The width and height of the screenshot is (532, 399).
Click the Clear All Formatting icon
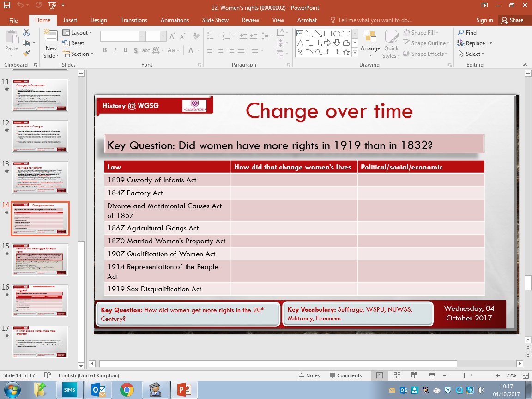196,36
